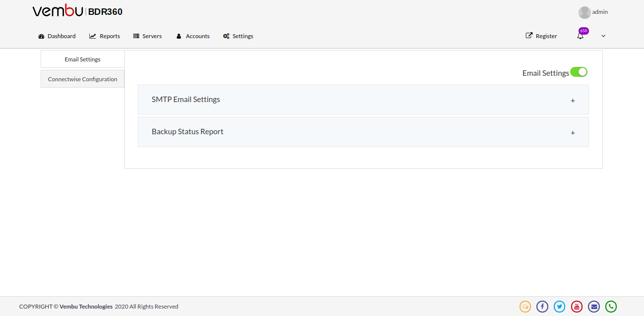Open the Accounts menu item
This screenshot has height=316, width=644.
pyautogui.click(x=193, y=36)
